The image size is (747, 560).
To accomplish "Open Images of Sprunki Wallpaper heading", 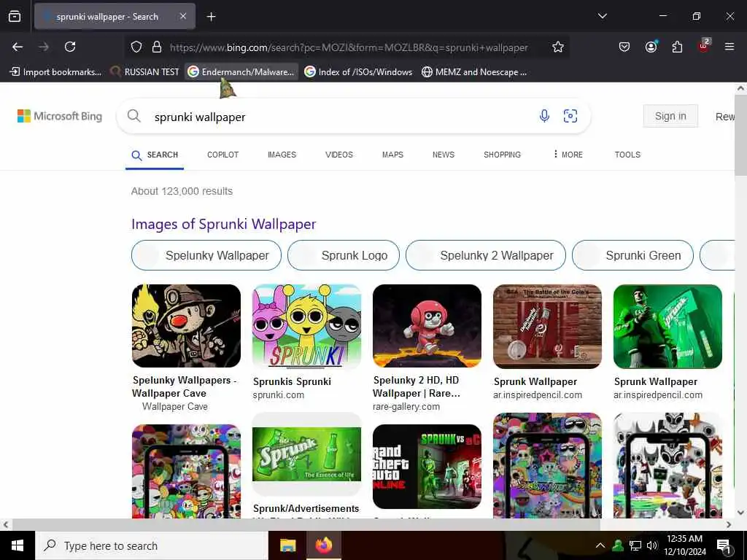I will click(223, 224).
